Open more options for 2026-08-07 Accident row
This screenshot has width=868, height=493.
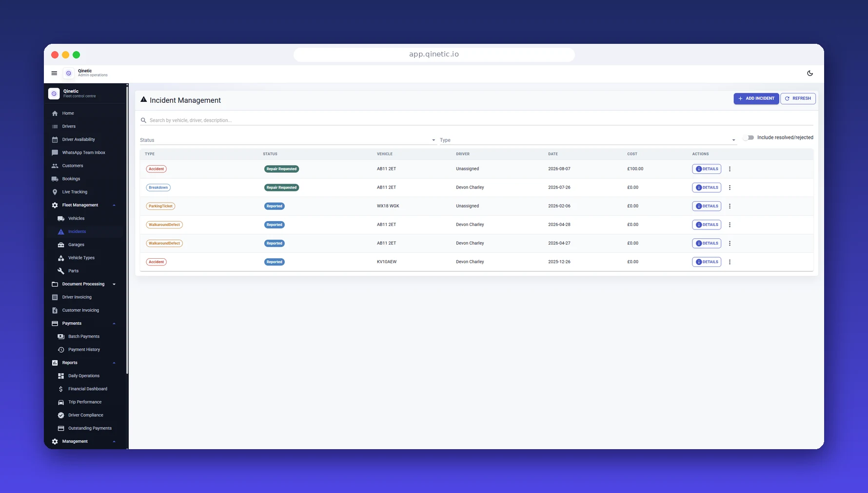[x=730, y=169]
